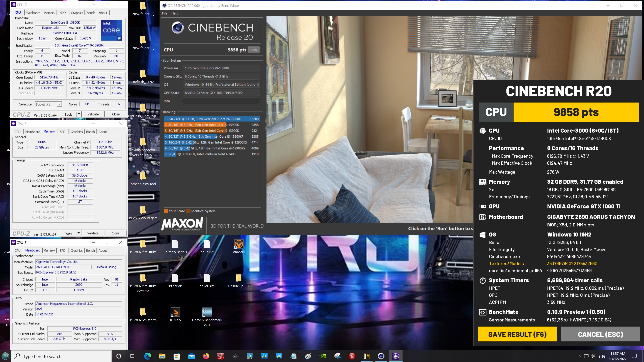
Task: Select the '3d mark serials' file
Action: (x=175, y=247)
